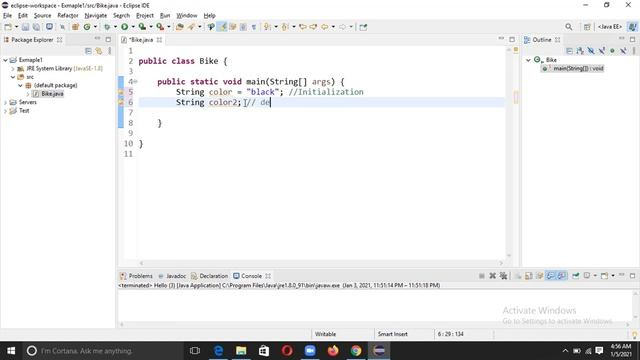This screenshot has height=360, width=640.
Task: Open the Package Explorer view menu
Action: (109, 51)
